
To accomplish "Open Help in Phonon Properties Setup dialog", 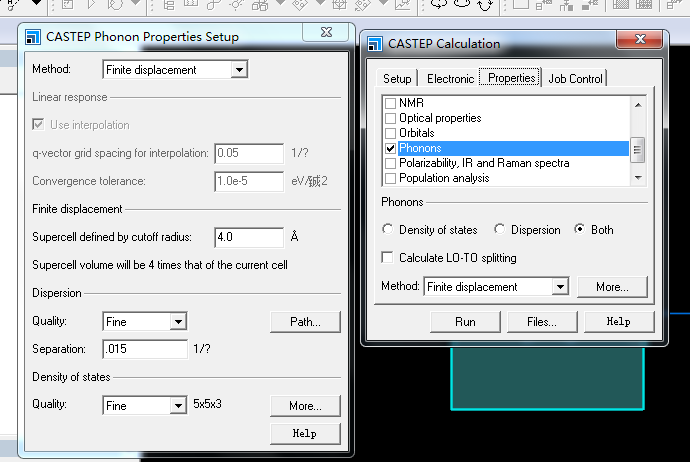I will [305, 434].
